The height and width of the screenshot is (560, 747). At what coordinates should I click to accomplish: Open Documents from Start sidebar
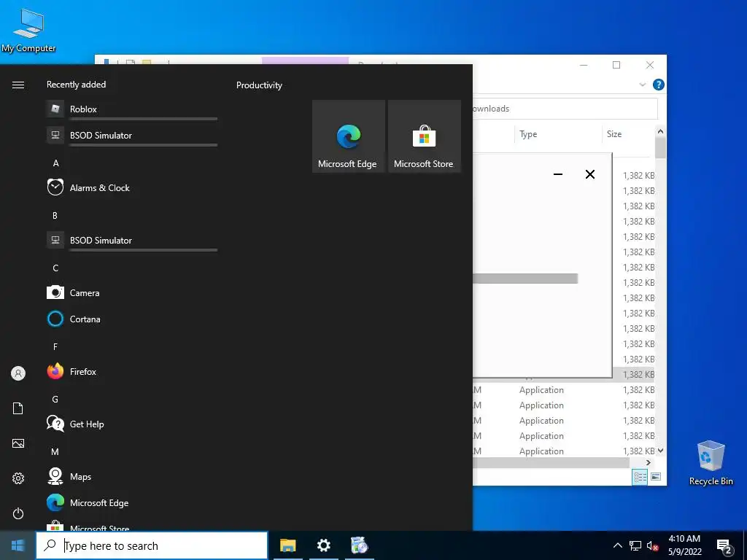click(x=18, y=408)
